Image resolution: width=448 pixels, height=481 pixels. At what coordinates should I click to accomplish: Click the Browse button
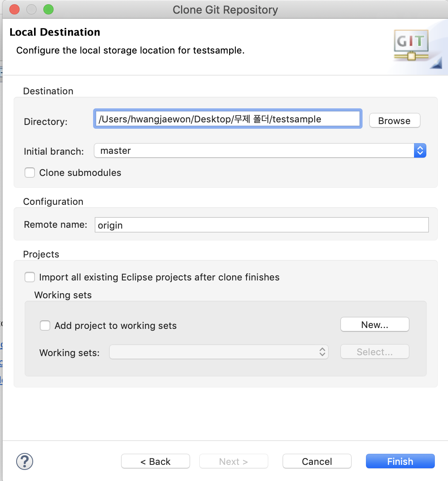394,121
